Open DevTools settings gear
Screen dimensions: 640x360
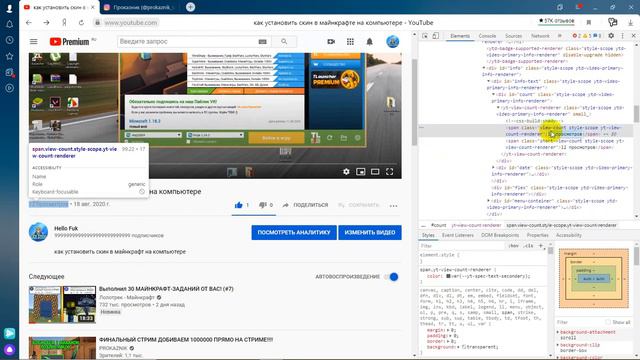pyautogui.click(x=611, y=36)
